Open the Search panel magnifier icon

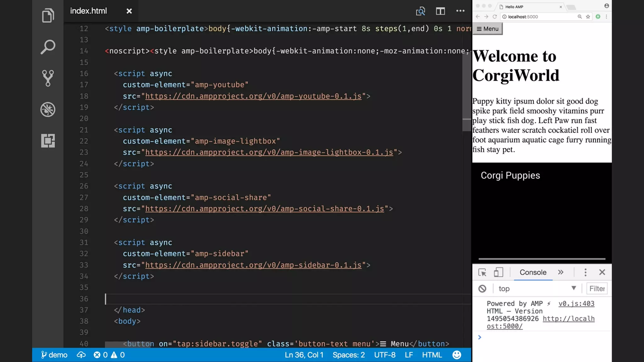tap(48, 47)
